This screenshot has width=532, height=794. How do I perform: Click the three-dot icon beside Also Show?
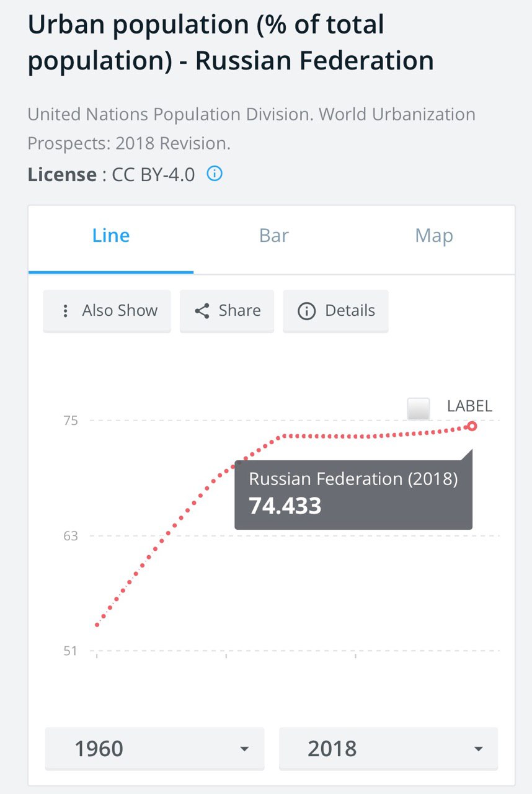[66, 311]
